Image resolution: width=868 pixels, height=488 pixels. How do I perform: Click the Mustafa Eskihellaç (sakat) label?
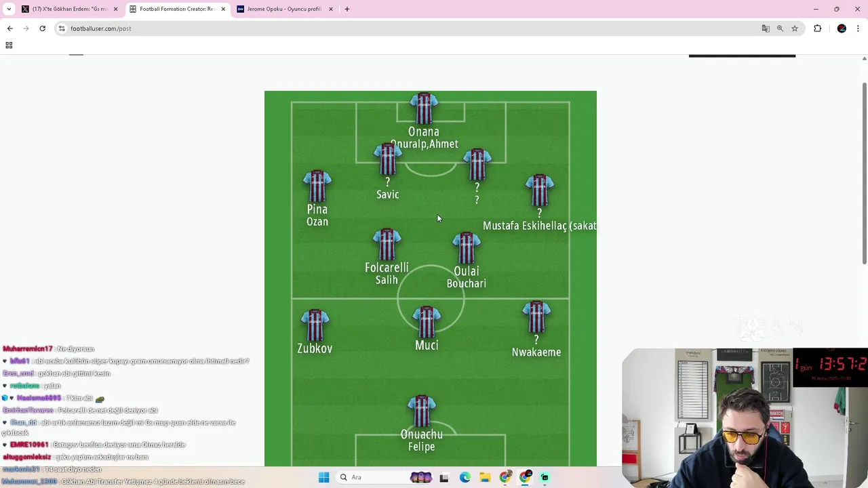pos(540,226)
